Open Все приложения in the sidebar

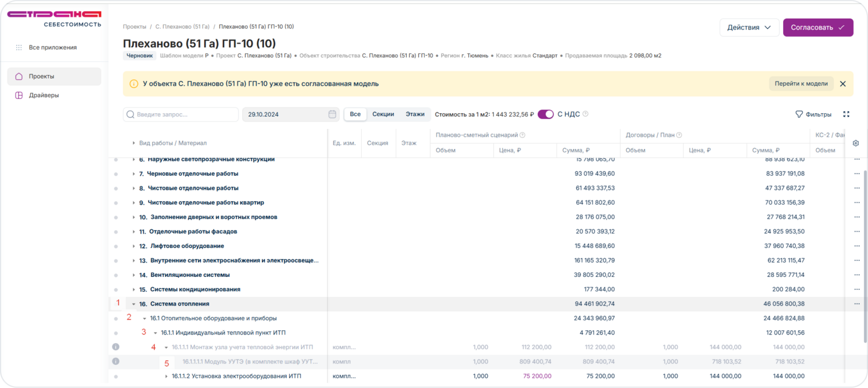click(53, 48)
